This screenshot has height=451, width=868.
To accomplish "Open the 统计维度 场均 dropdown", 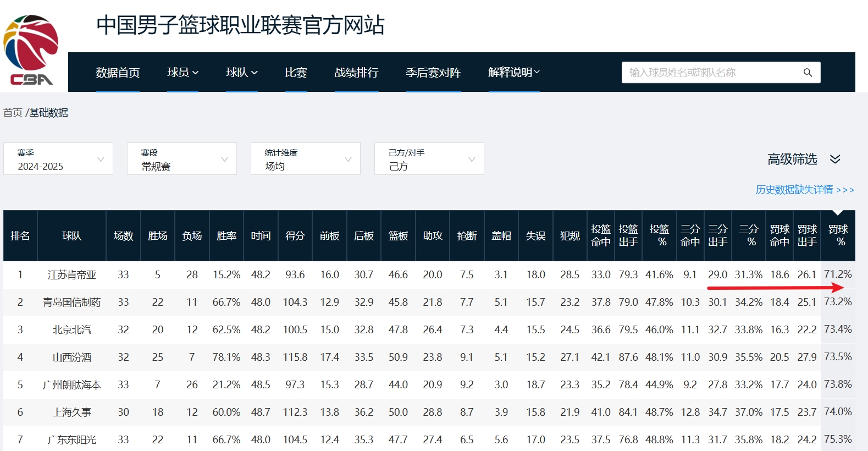I will coord(306,159).
